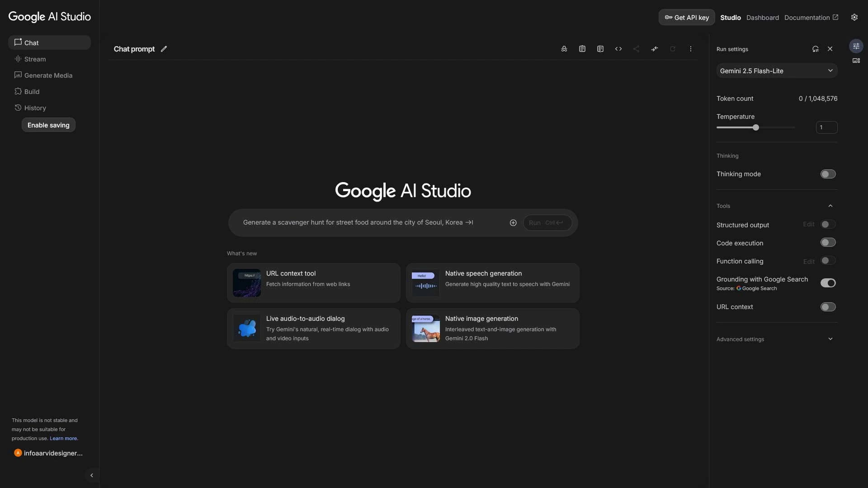Close the Run settings panel
Viewport: 868px width, 488px height.
point(830,49)
